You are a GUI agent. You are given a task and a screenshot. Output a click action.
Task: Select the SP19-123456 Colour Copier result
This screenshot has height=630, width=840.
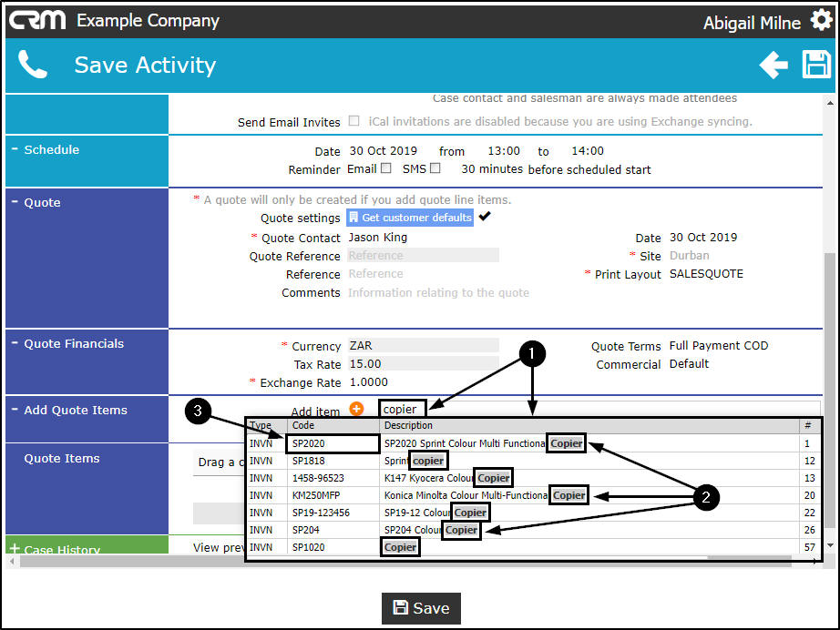click(x=532, y=513)
